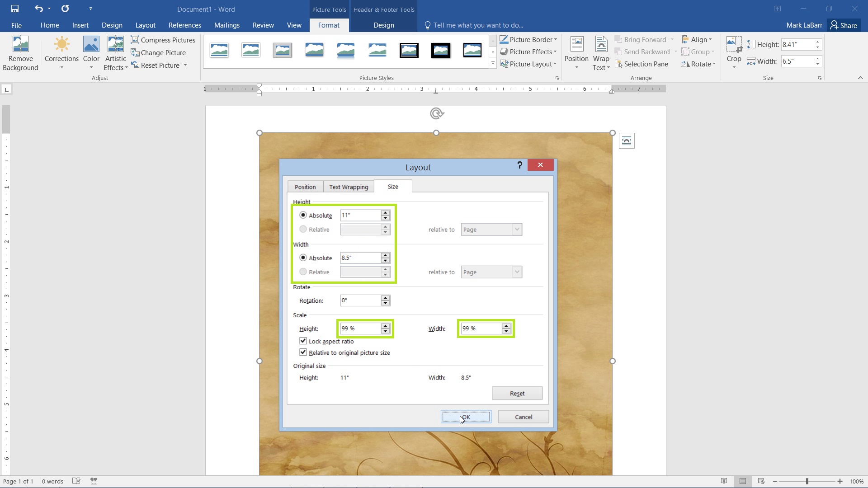The image size is (868, 488).
Task: Open Size dialog launcher in ribbon
Action: [820, 78]
